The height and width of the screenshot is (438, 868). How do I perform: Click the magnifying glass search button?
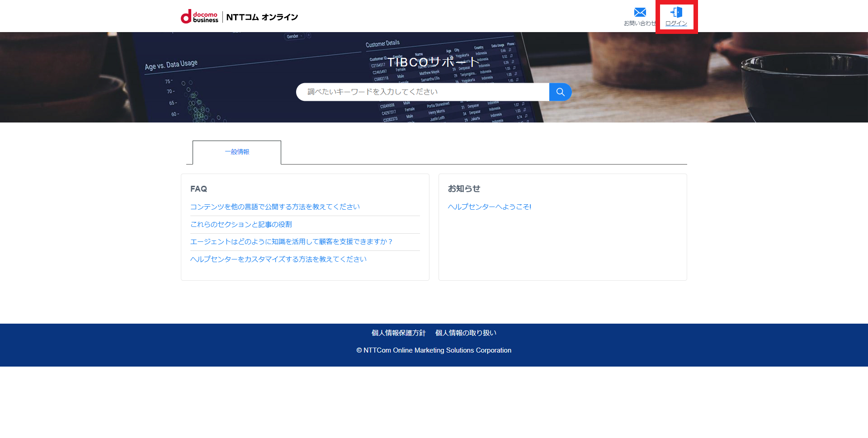(560, 92)
